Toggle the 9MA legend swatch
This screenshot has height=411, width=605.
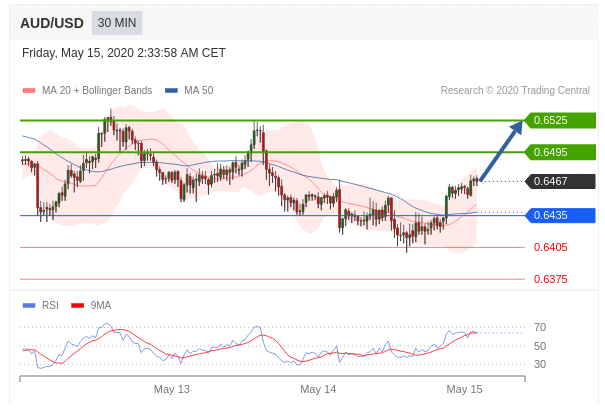tap(78, 306)
